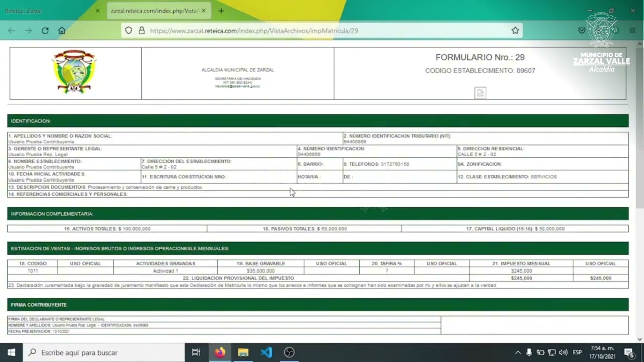Click FORMULARIO Nro.: 29 heading
The image size is (644, 362).
(480, 57)
